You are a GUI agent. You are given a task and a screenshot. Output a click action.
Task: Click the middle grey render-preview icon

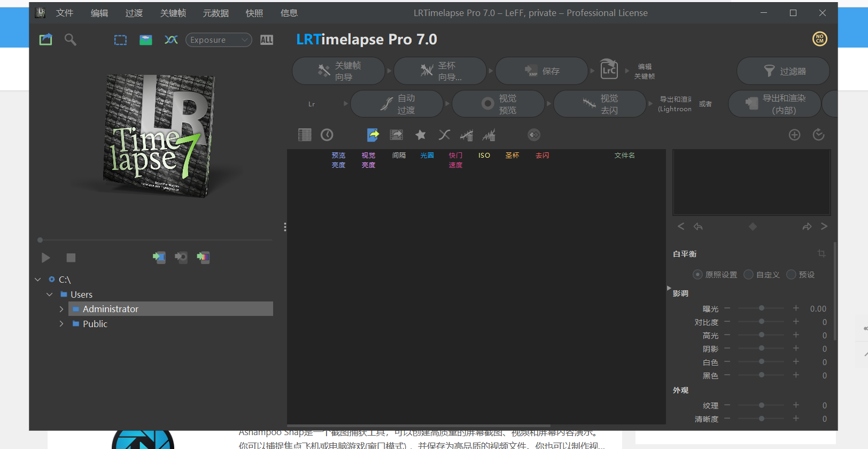[x=181, y=258]
